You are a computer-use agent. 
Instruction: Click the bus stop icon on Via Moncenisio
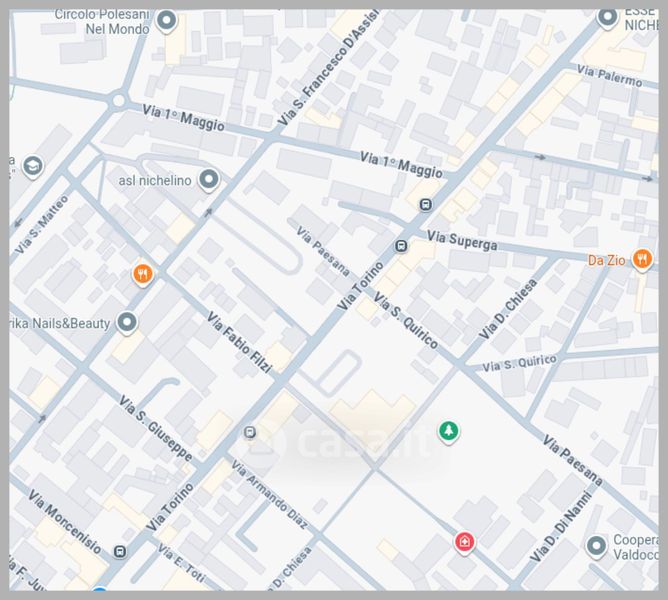[120, 551]
